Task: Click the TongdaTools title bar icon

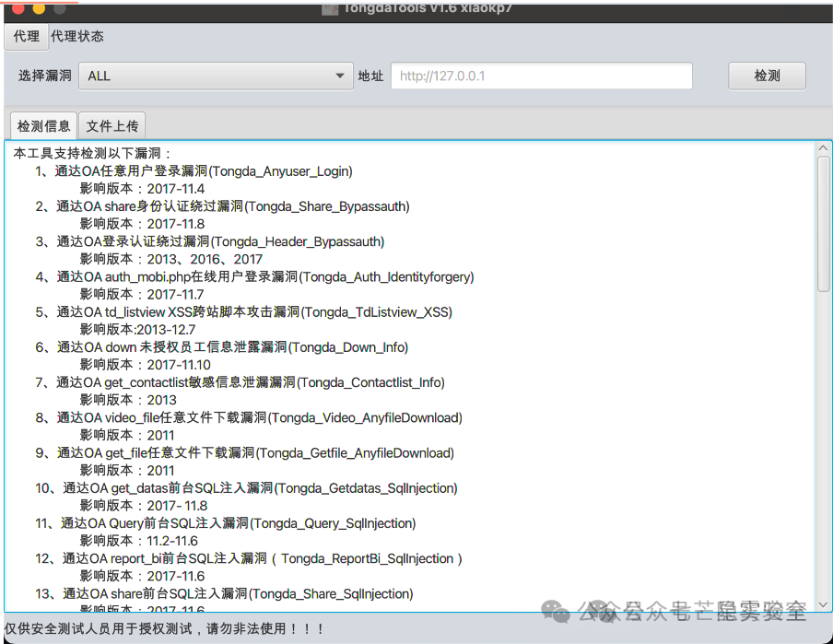Action: (x=330, y=9)
